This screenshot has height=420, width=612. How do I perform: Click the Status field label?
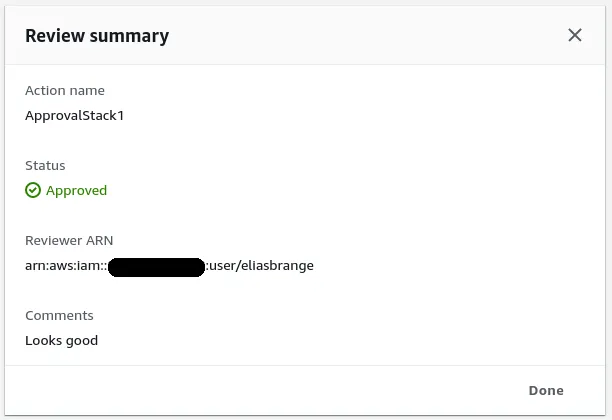point(45,165)
